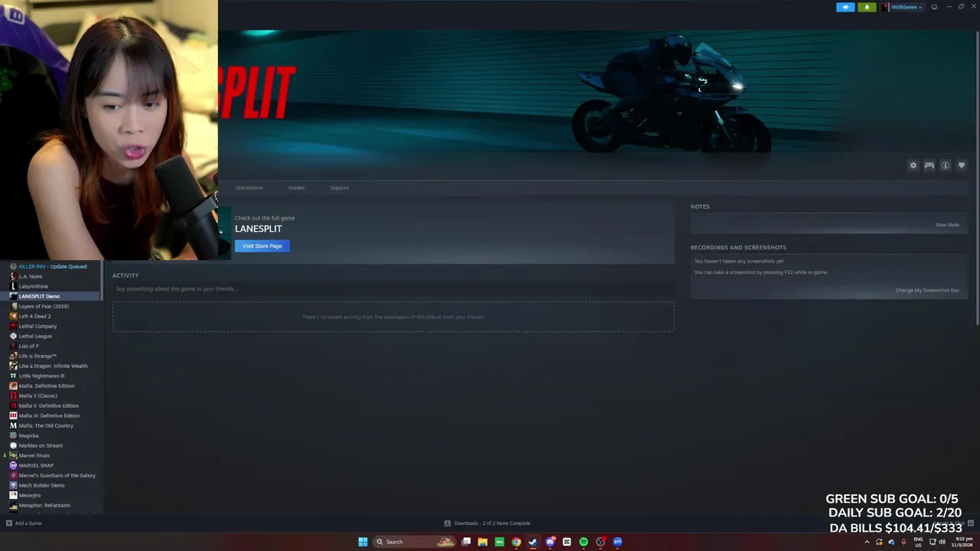Open CapCut from the taskbar
This screenshot has width=980, height=551.
[x=567, y=542]
